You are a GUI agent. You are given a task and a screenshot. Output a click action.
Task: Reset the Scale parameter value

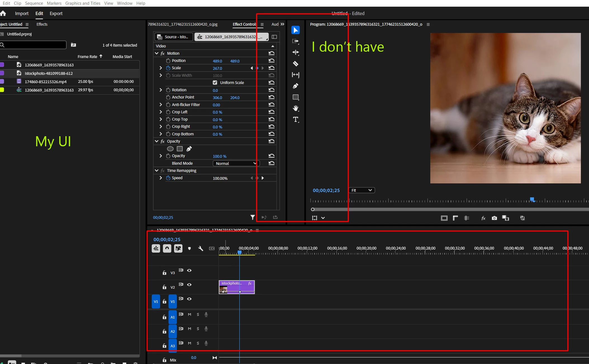coord(271,68)
